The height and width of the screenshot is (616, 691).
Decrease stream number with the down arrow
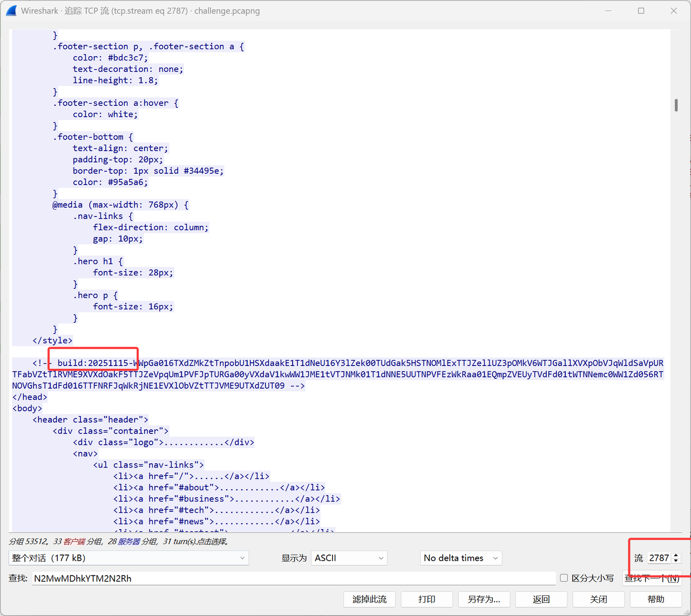pos(676,561)
